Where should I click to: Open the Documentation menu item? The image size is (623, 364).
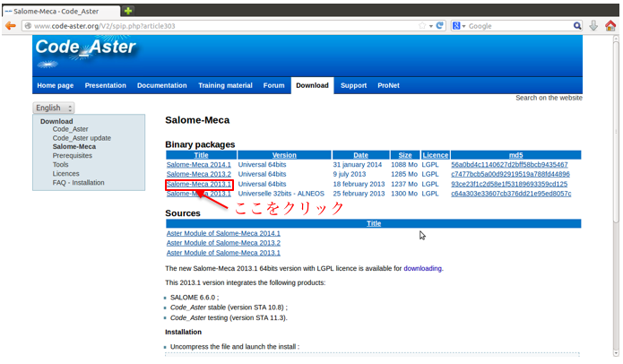click(x=161, y=85)
